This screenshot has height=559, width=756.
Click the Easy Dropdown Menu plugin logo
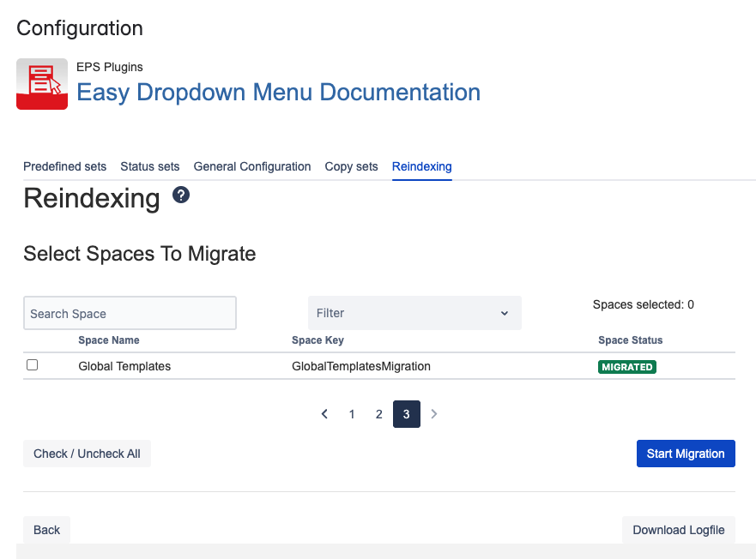pyautogui.click(x=42, y=84)
